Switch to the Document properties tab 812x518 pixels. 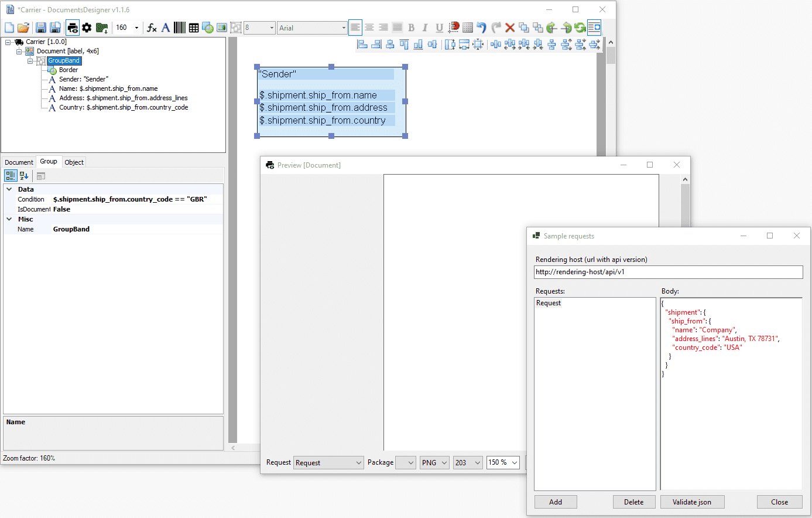pyautogui.click(x=19, y=162)
